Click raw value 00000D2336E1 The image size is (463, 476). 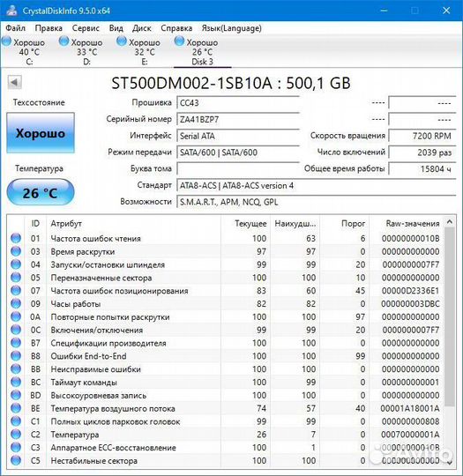coord(410,291)
